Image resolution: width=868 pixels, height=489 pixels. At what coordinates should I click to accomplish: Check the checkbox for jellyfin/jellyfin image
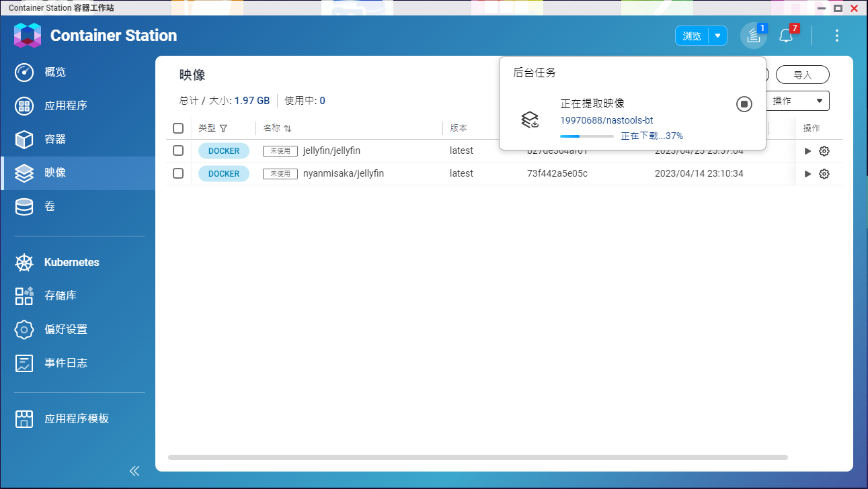pyautogui.click(x=177, y=150)
